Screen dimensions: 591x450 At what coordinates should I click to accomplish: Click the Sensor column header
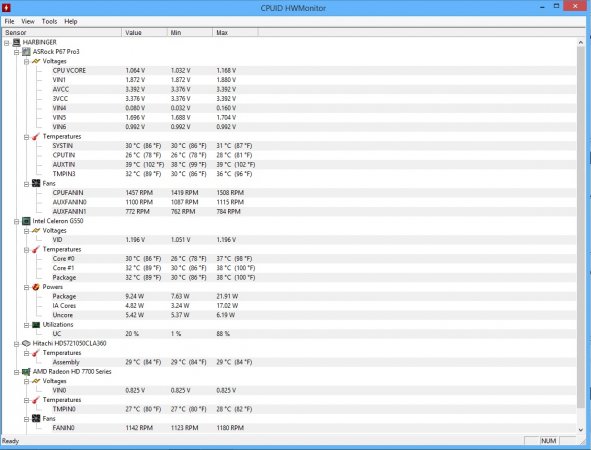pos(62,32)
